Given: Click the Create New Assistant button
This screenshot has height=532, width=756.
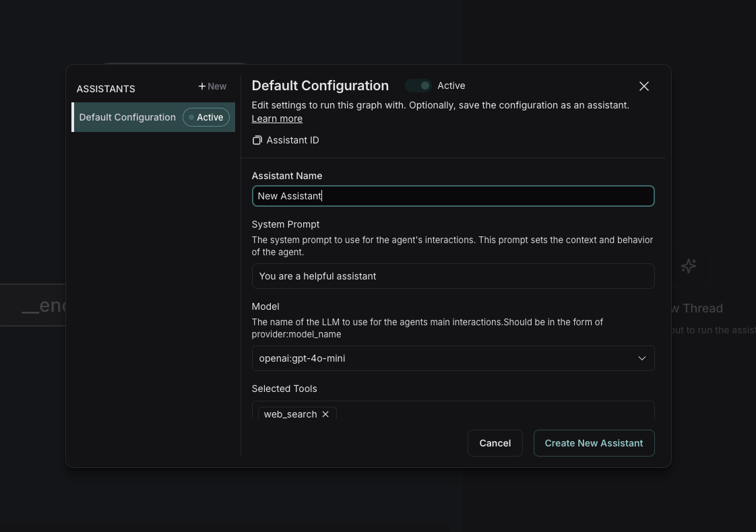Looking at the screenshot, I should [x=594, y=443].
